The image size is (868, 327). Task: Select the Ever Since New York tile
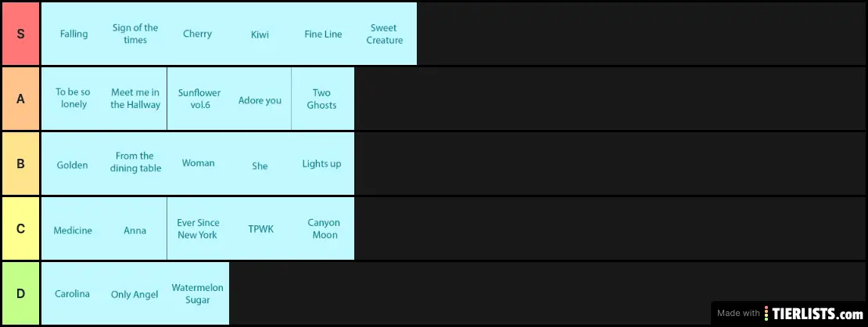[199, 228]
